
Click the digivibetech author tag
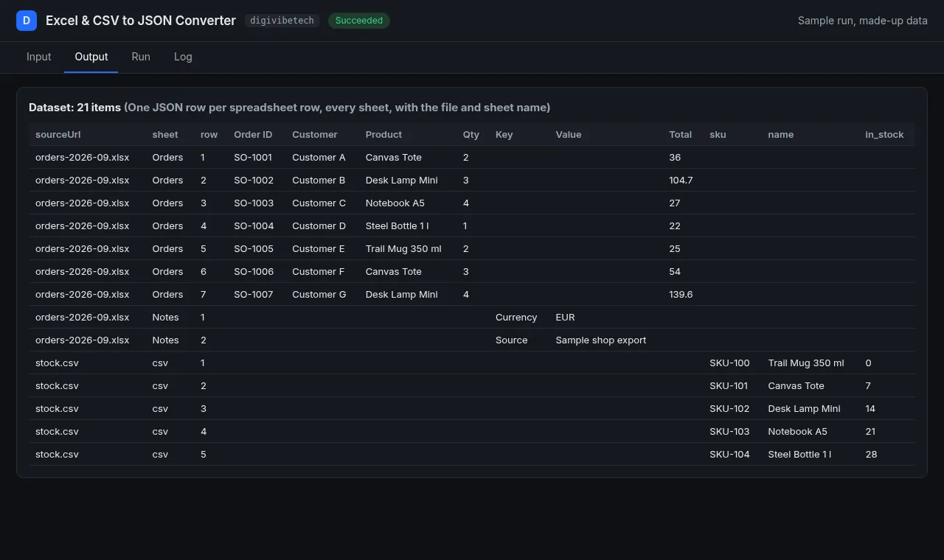click(x=282, y=21)
